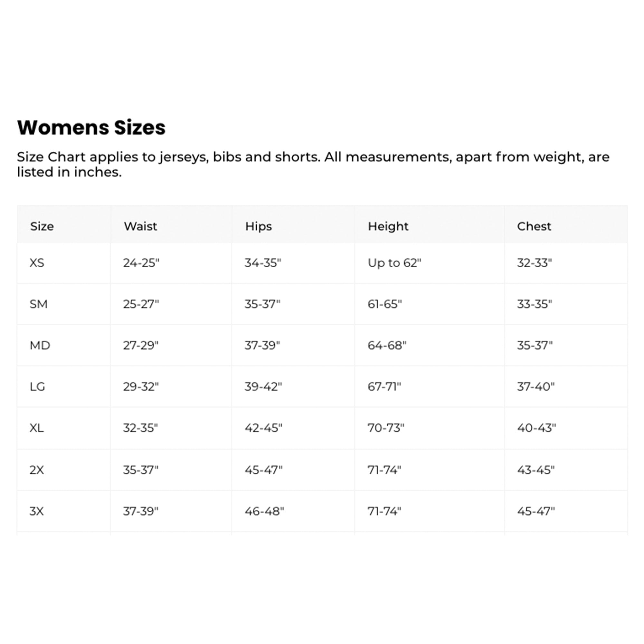This screenshot has width=644, height=644.
Task: Select the XL size row label
Action: pos(37,428)
